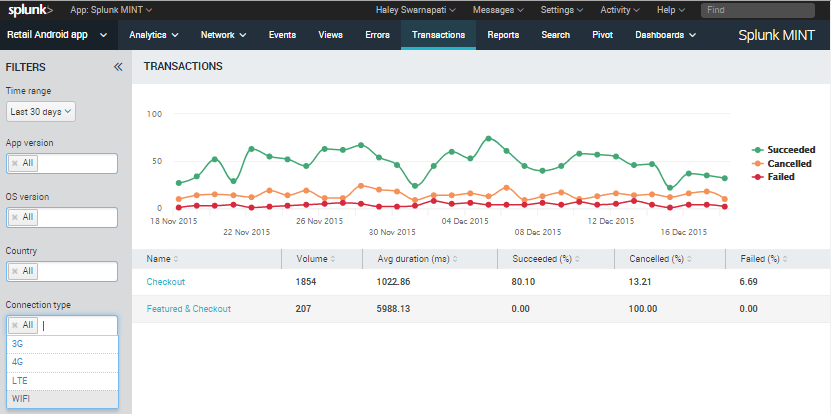Open the Pivot tab
This screenshot has height=414, width=831.
point(603,35)
